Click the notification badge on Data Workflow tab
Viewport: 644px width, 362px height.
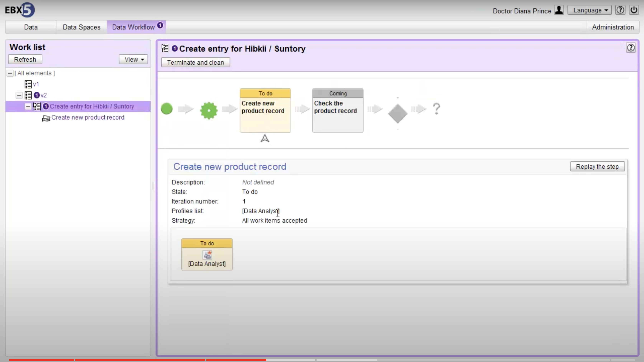[x=160, y=25]
